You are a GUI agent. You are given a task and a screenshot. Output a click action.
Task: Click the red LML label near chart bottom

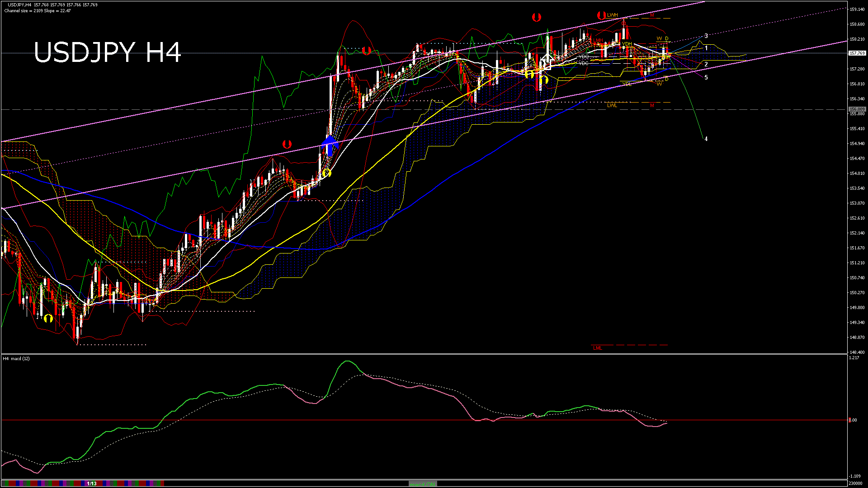(x=597, y=348)
